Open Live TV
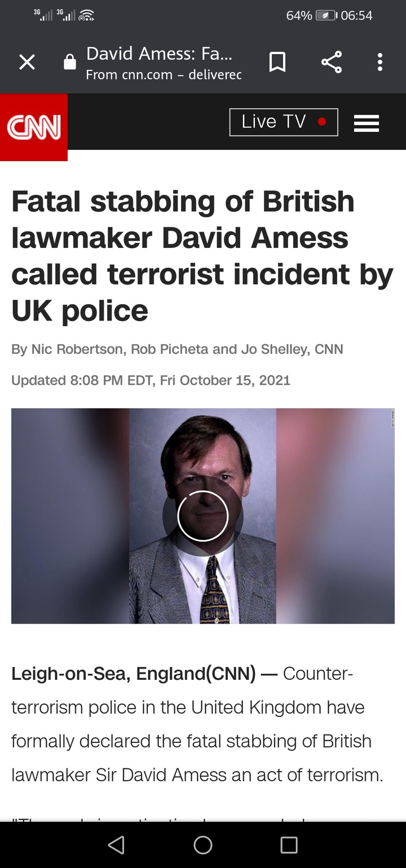 coord(284,122)
